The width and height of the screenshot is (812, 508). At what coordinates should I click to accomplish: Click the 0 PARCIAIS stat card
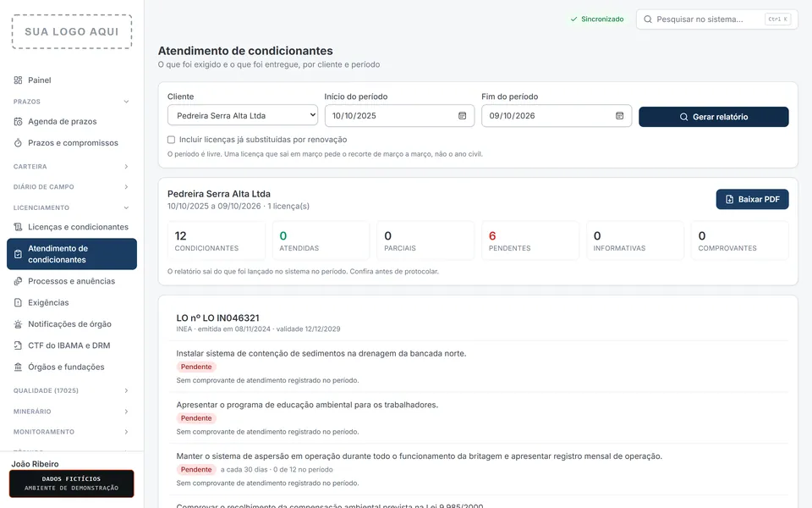[425, 240]
